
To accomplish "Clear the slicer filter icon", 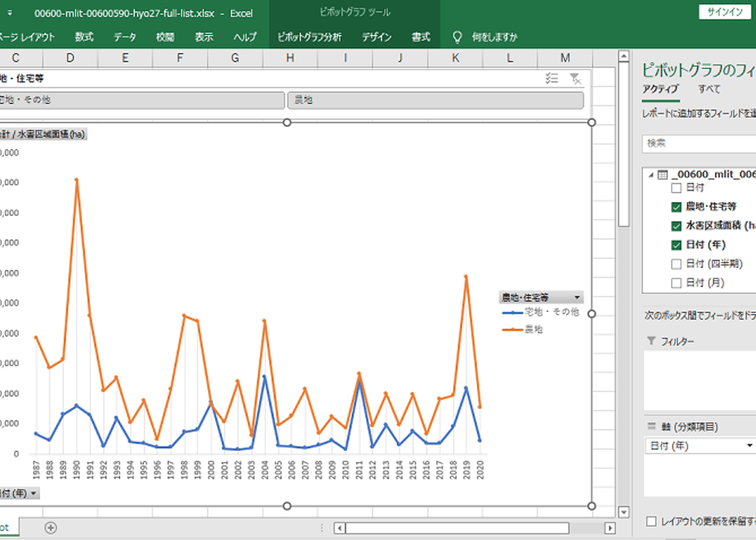I will coord(575,78).
